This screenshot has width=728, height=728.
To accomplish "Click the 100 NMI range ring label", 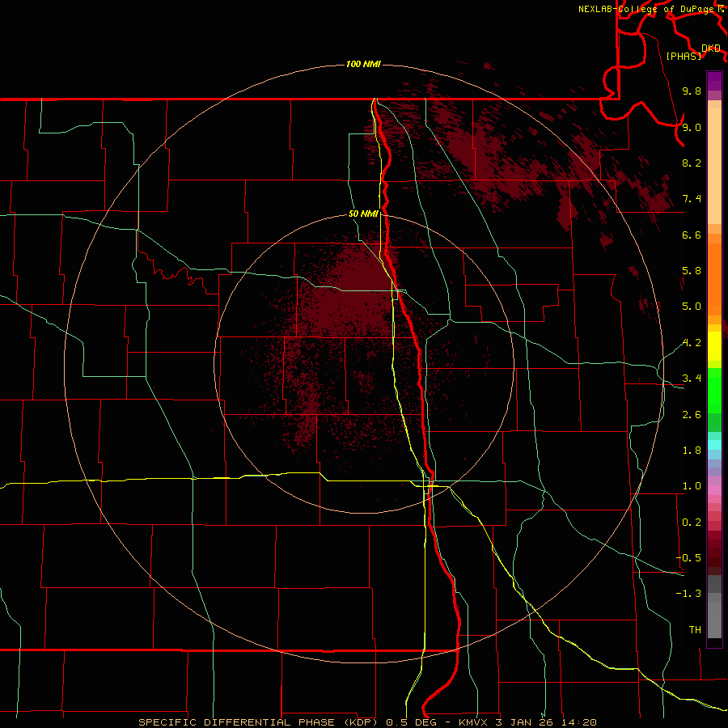I will pyautogui.click(x=363, y=64).
